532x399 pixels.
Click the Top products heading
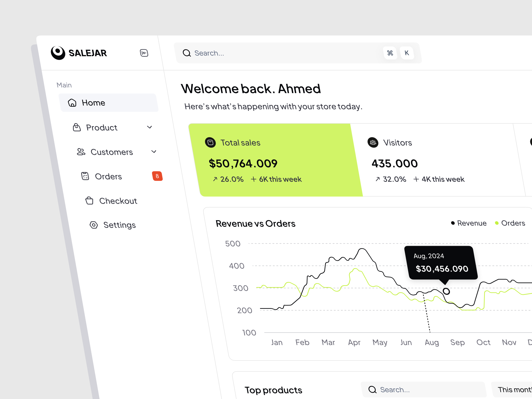273,390
